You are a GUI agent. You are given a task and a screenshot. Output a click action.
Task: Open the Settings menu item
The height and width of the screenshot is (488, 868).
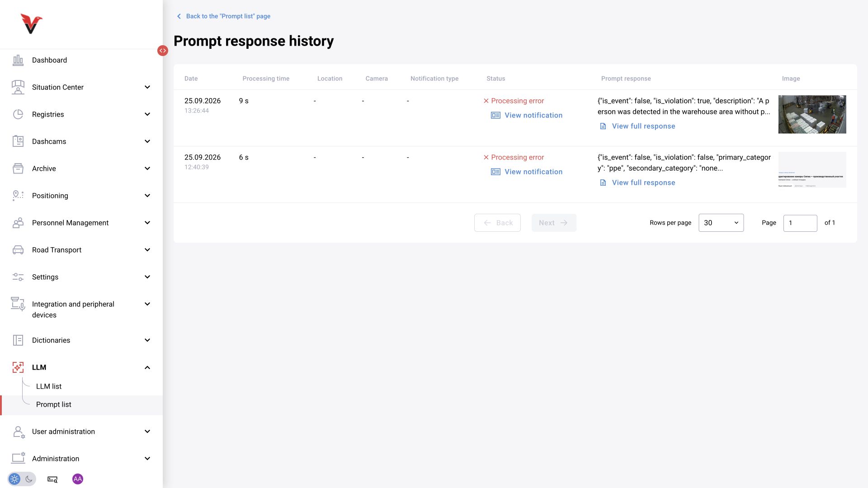pyautogui.click(x=45, y=277)
